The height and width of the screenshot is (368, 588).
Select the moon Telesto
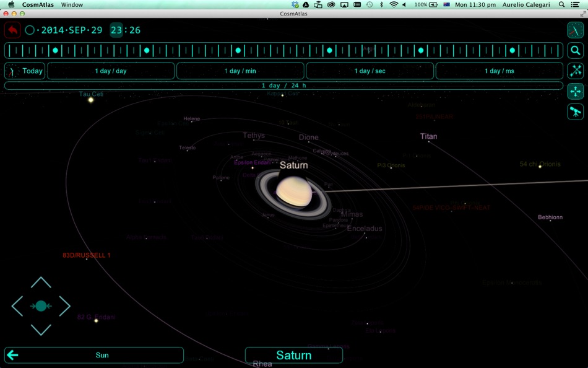(187, 147)
